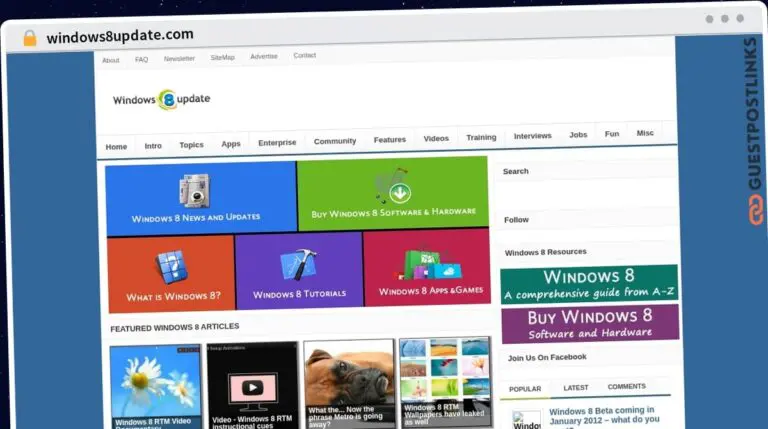
Task: Click the Windows 8 Update site logo
Action: 161,99
